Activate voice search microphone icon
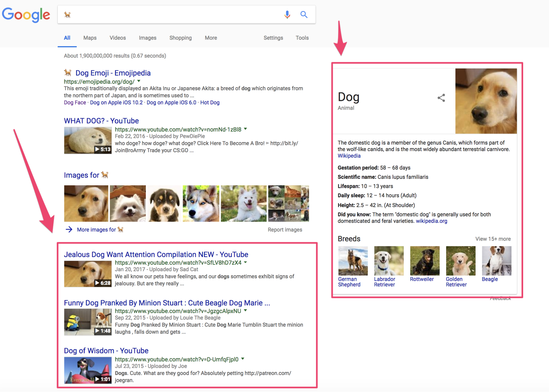This screenshot has height=392, width=549. point(287,15)
